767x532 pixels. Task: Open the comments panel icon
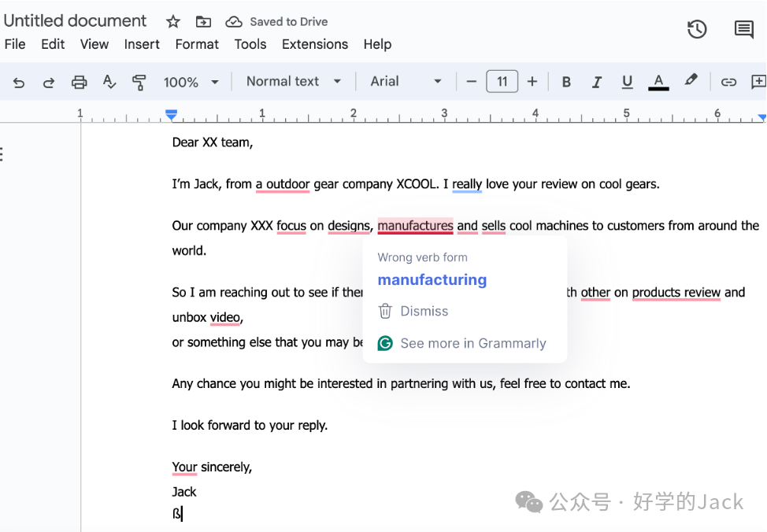click(x=743, y=29)
